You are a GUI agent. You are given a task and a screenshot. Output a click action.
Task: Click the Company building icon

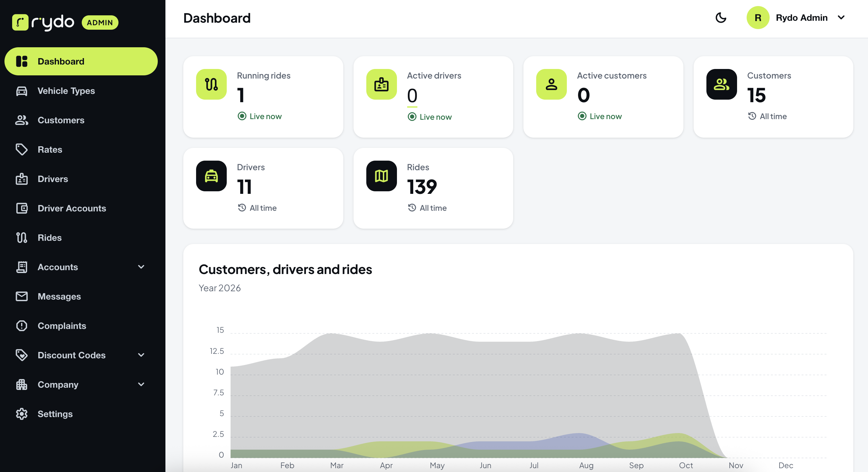(x=22, y=384)
